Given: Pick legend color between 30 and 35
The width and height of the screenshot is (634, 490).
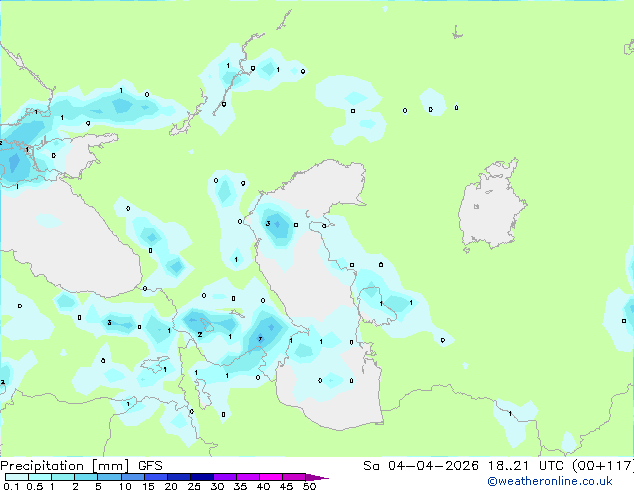Looking at the screenshot, I should coord(225,477).
